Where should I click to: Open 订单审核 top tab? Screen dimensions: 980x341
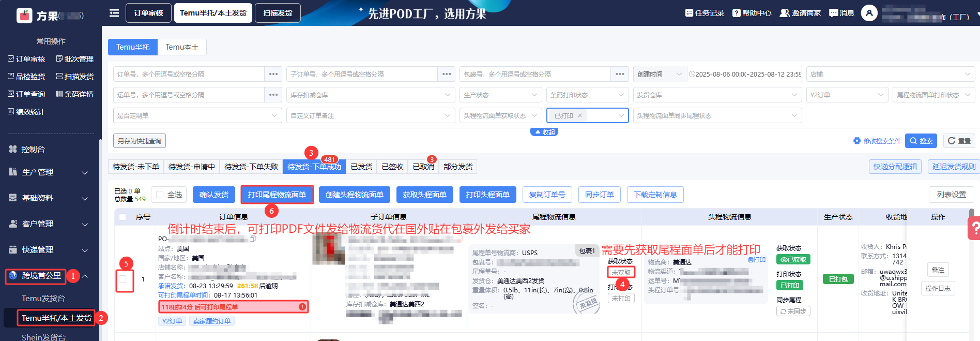tap(149, 13)
